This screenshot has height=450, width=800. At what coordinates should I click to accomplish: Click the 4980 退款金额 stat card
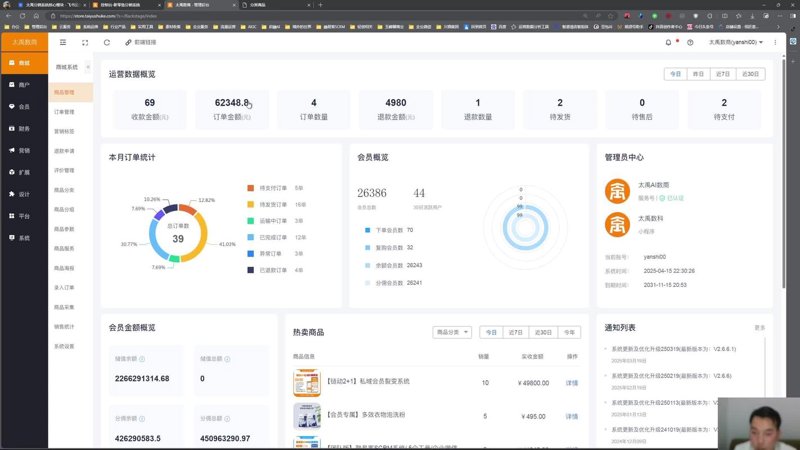tap(395, 109)
